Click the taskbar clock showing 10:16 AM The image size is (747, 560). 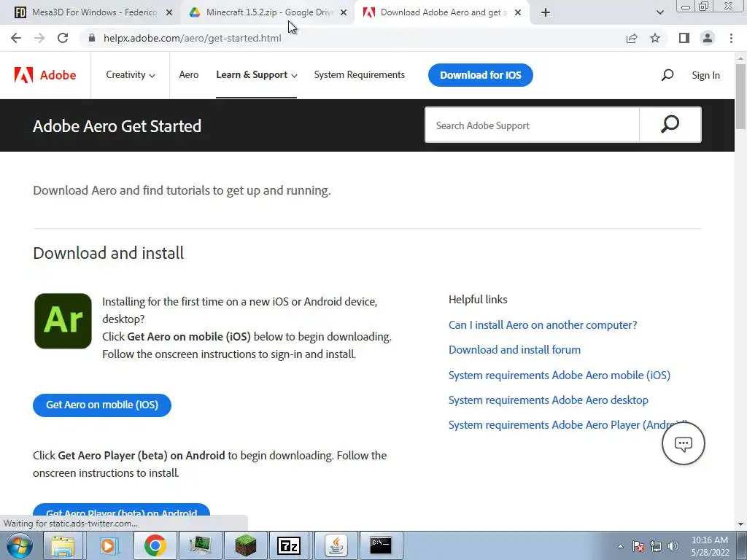(710, 546)
